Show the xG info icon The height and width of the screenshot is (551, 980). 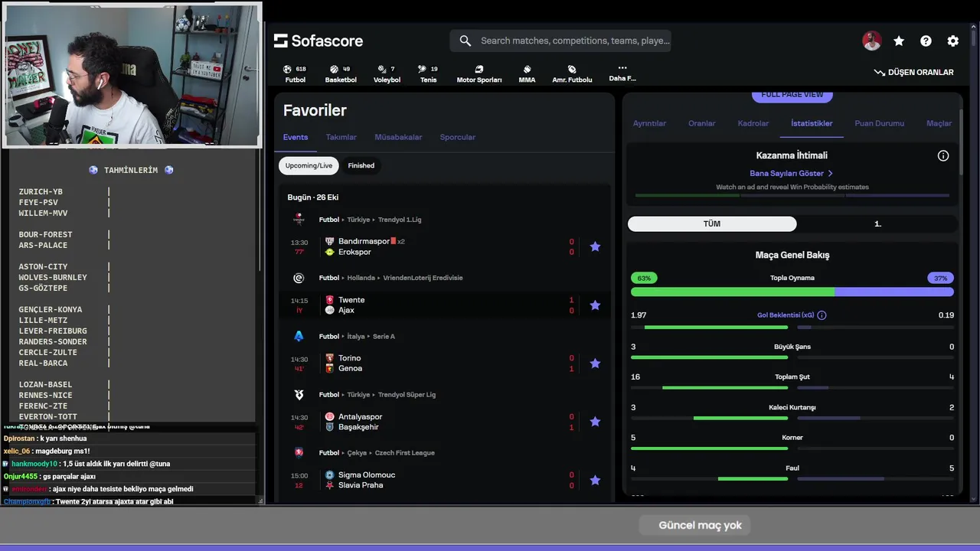(822, 315)
